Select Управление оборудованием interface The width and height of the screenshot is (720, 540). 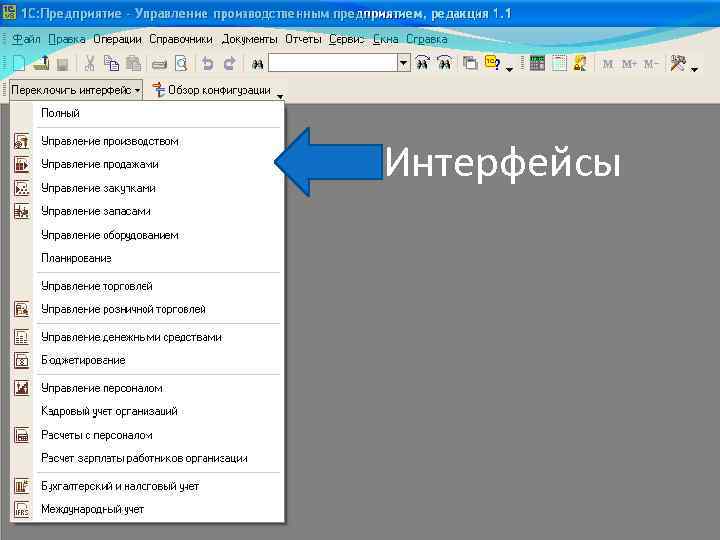[x=147, y=235]
